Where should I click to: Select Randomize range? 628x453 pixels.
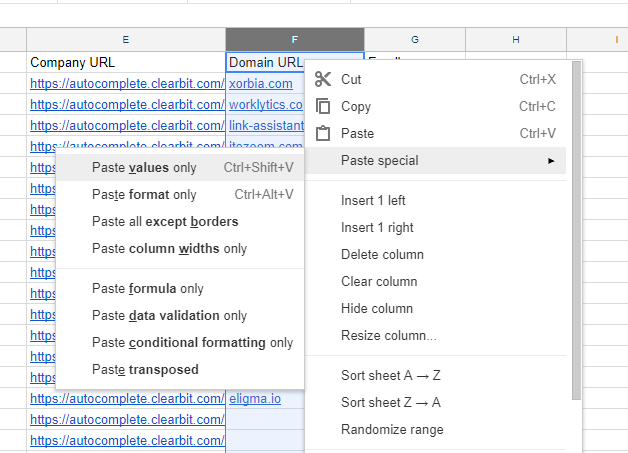tap(435, 429)
